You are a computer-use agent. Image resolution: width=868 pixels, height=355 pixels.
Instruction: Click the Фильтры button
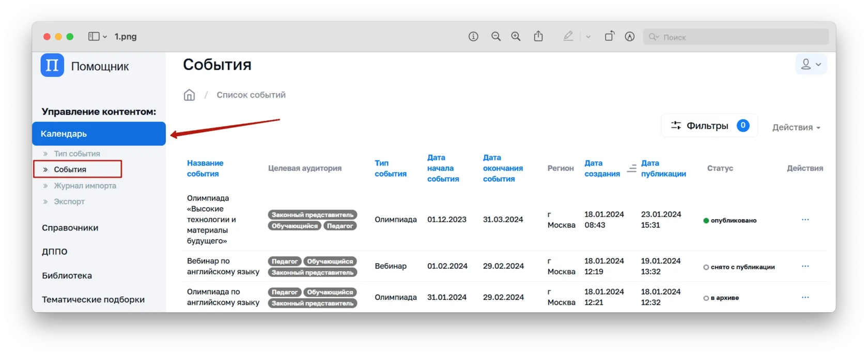point(709,126)
